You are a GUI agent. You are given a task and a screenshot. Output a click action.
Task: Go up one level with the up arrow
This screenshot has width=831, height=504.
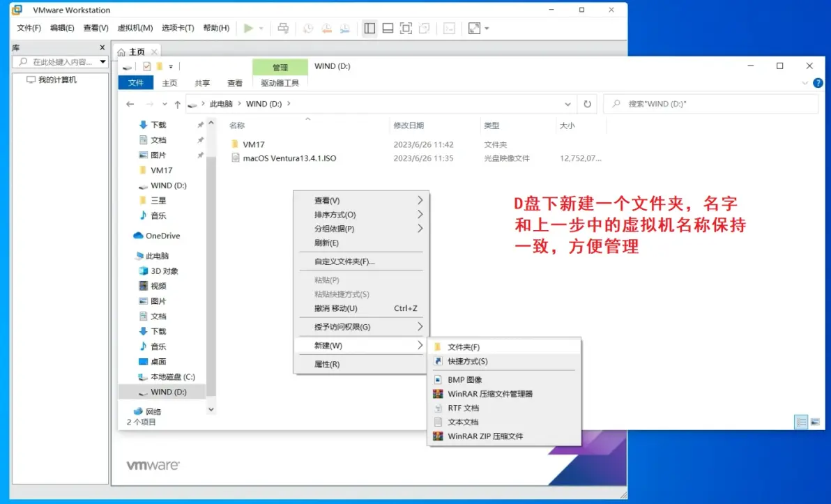click(x=178, y=104)
